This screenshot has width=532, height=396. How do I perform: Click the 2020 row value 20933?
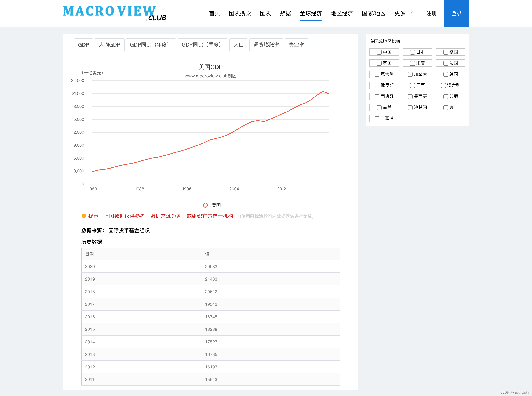(x=211, y=267)
